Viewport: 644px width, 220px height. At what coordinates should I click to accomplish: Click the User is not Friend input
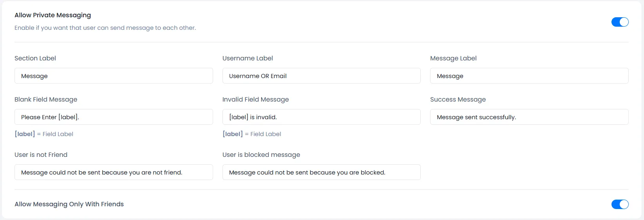(x=114, y=172)
